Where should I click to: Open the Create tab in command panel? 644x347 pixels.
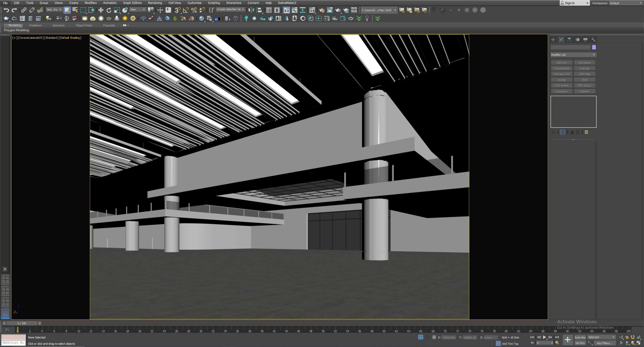553,39
